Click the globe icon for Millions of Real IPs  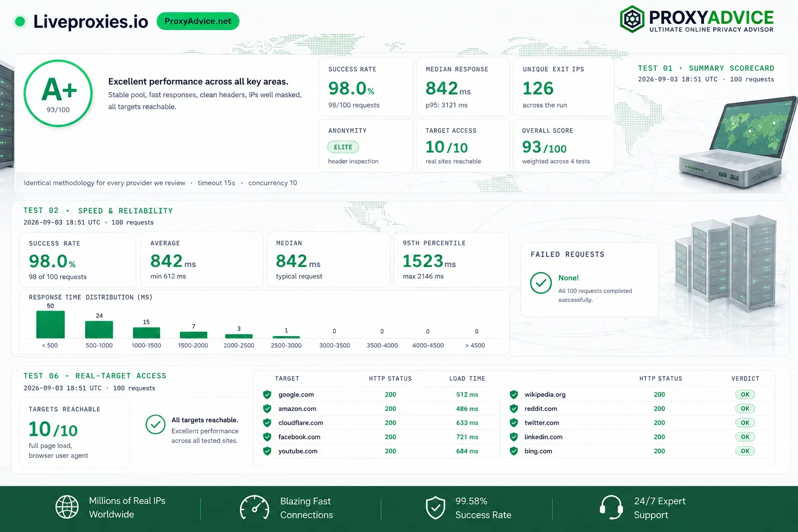point(67,507)
